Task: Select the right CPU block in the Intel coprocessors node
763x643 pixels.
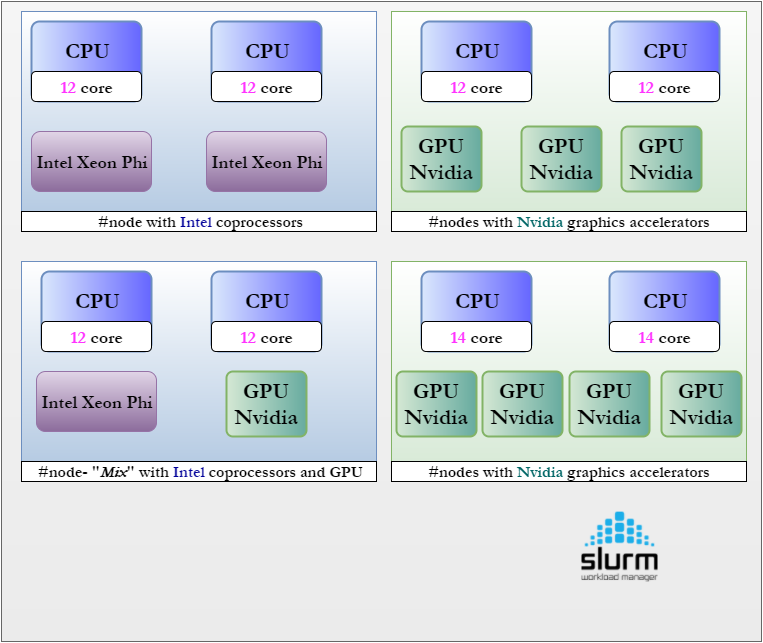Action: (x=267, y=47)
